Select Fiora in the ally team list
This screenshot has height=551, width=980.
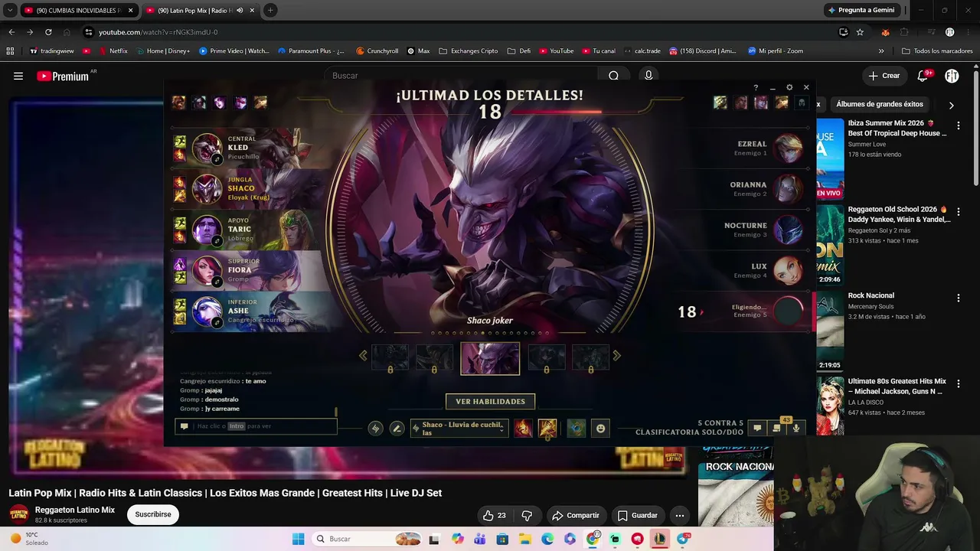250,270
